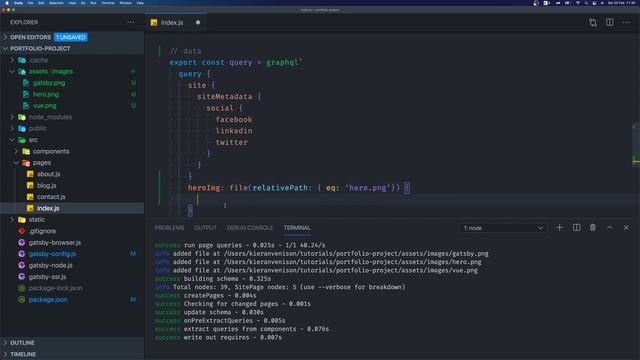Viewport: 640px width, 360px height.
Task: Open the Apple menu
Action: (7, 3)
